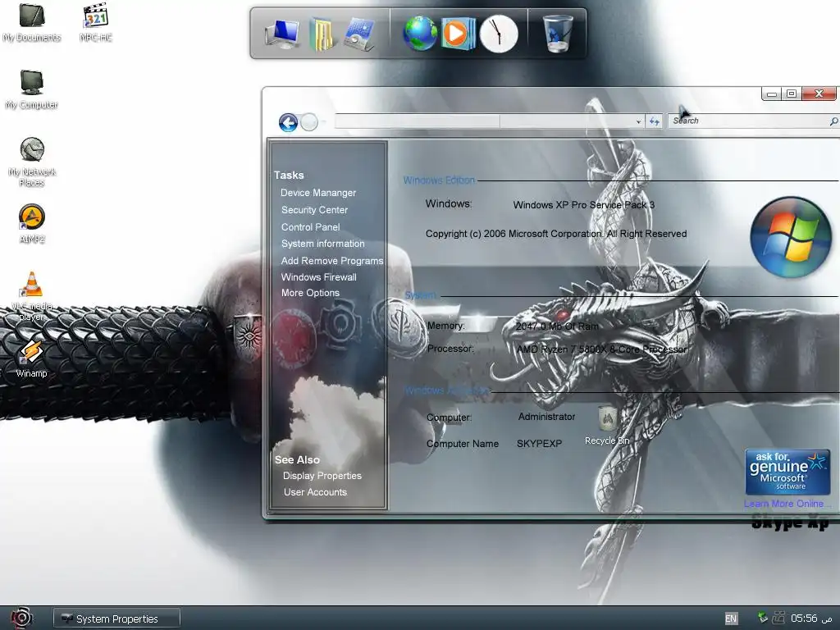This screenshot has width=840, height=630.
Task: Click the forward arrow button
Action: point(309,122)
